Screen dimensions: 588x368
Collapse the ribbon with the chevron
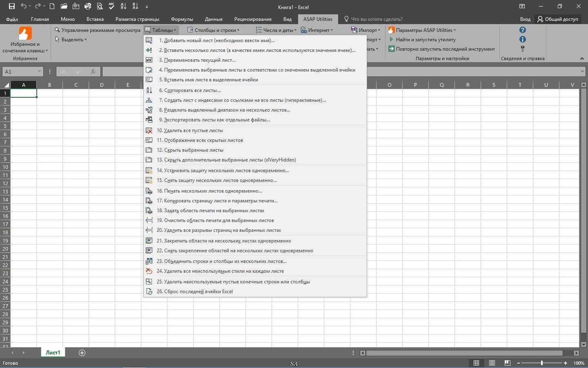coord(582,58)
